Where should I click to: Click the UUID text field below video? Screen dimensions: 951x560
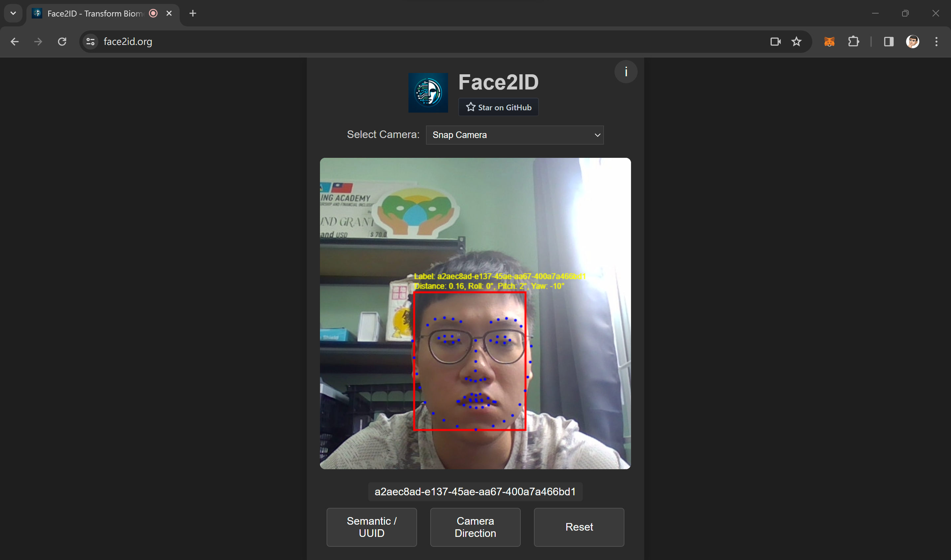pos(475,492)
